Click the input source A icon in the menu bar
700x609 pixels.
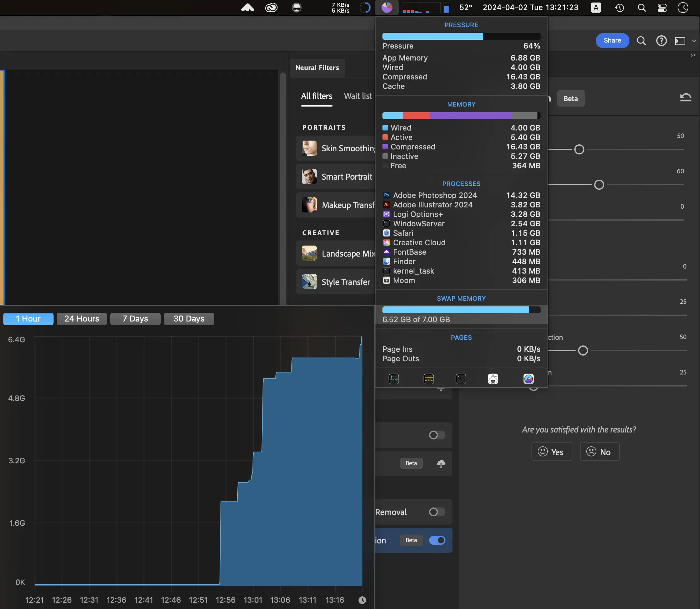coord(596,8)
